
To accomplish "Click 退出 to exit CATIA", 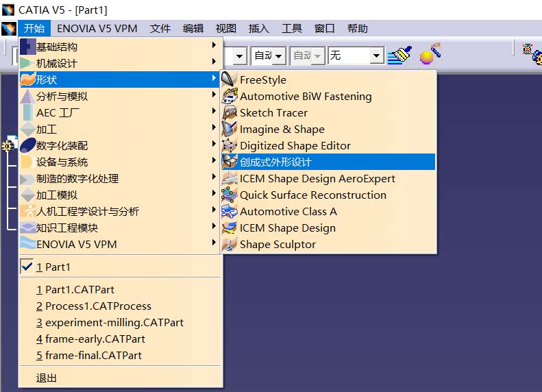I will (x=47, y=378).
